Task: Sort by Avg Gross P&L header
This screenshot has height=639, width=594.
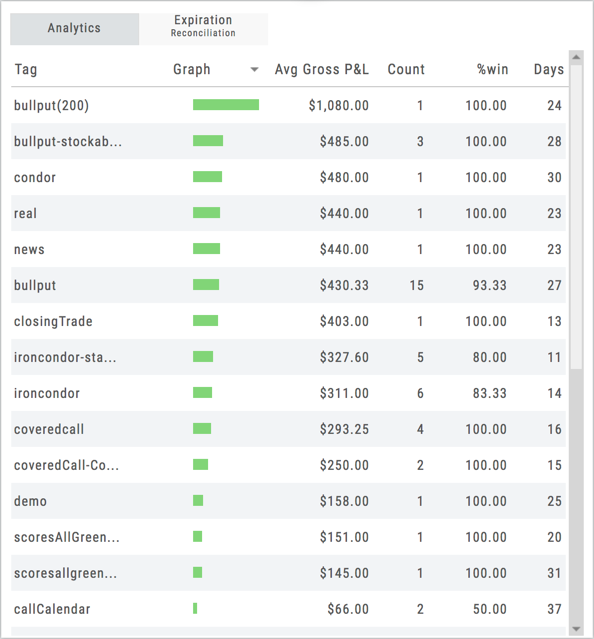Action: pyautogui.click(x=321, y=70)
